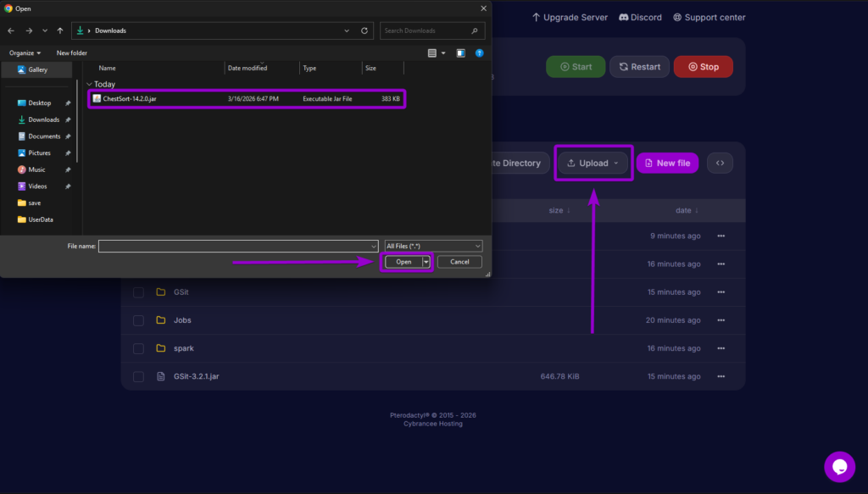Image resolution: width=868 pixels, height=494 pixels.
Task: Open the chat support bubble at bottom right
Action: [x=839, y=467]
